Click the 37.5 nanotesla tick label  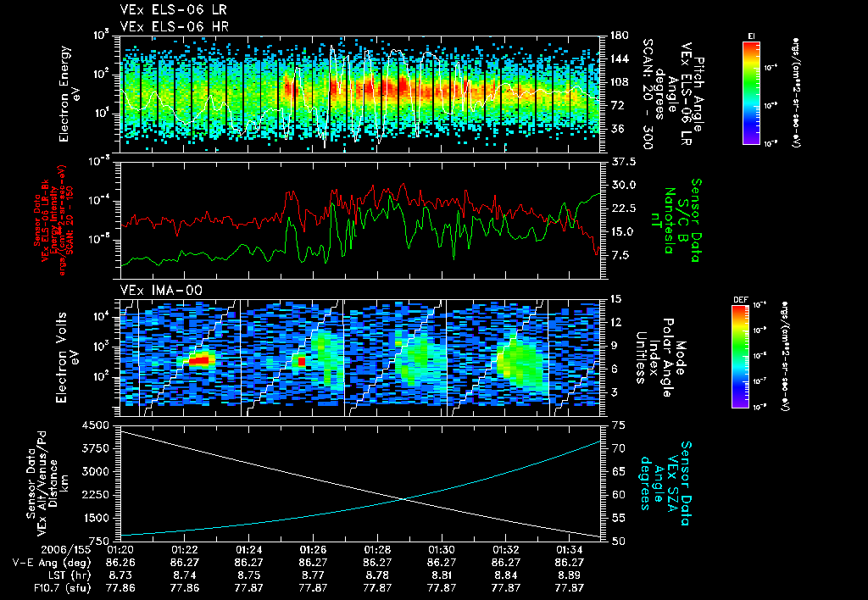tap(622, 162)
